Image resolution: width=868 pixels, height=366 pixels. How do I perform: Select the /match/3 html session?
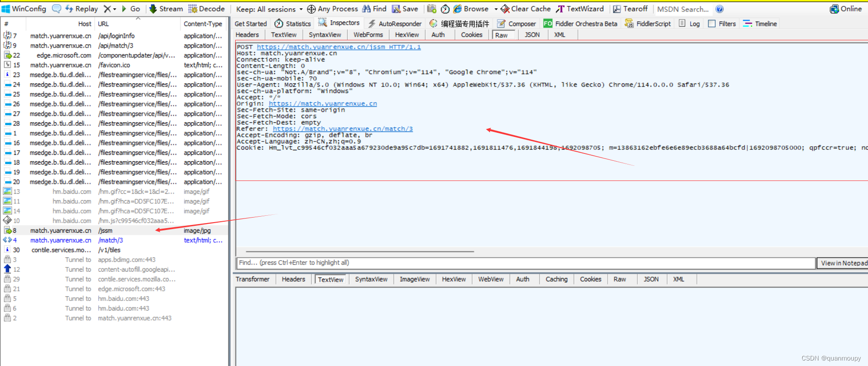pos(114,240)
